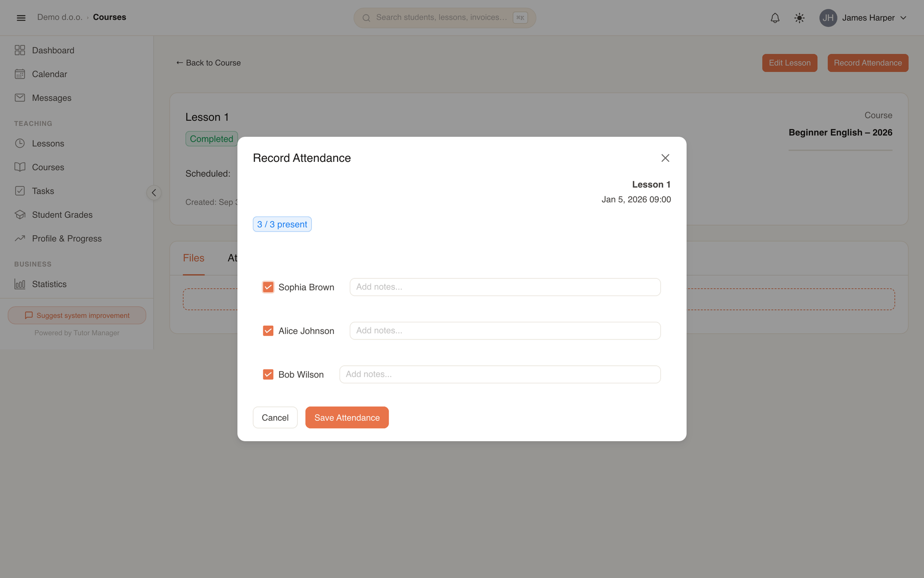Click the Dashboard grid icon
Image resolution: width=924 pixels, height=578 pixels.
(x=20, y=50)
